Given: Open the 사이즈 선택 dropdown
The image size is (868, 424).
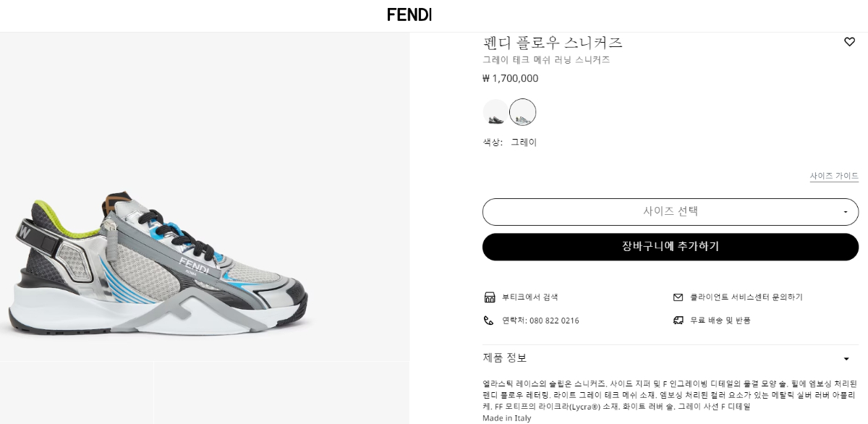Looking at the screenshot, I should pos(670,212).
